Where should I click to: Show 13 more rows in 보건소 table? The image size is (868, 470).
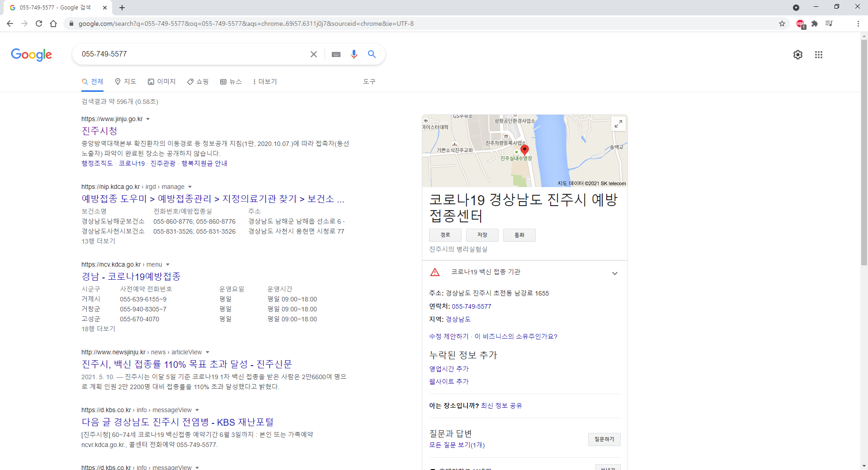pyautogui.click(x=98, y=241)
